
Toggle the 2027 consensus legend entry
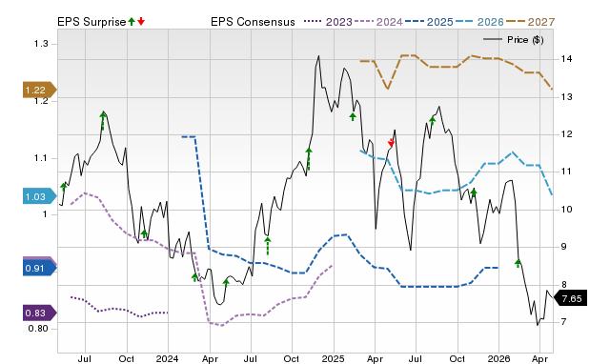[530, 22]
